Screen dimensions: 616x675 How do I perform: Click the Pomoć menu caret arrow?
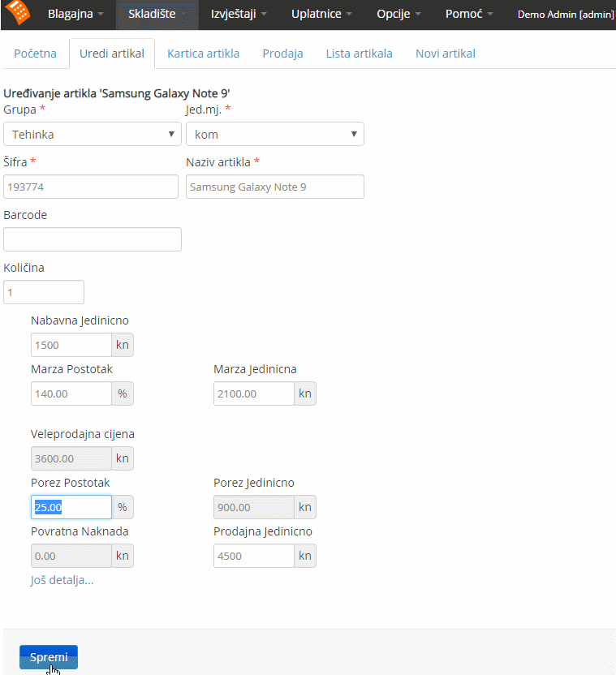click(x=490, y=15)
